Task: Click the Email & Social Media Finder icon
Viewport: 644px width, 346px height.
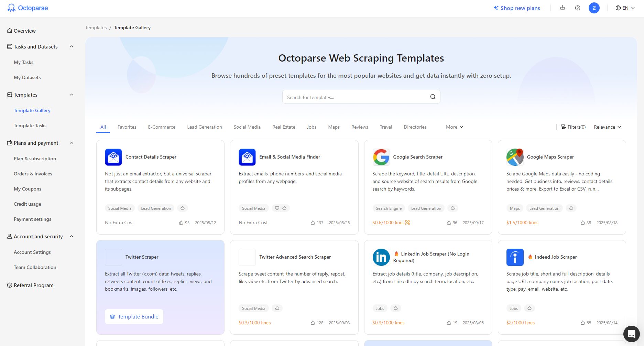Action: 247,157
